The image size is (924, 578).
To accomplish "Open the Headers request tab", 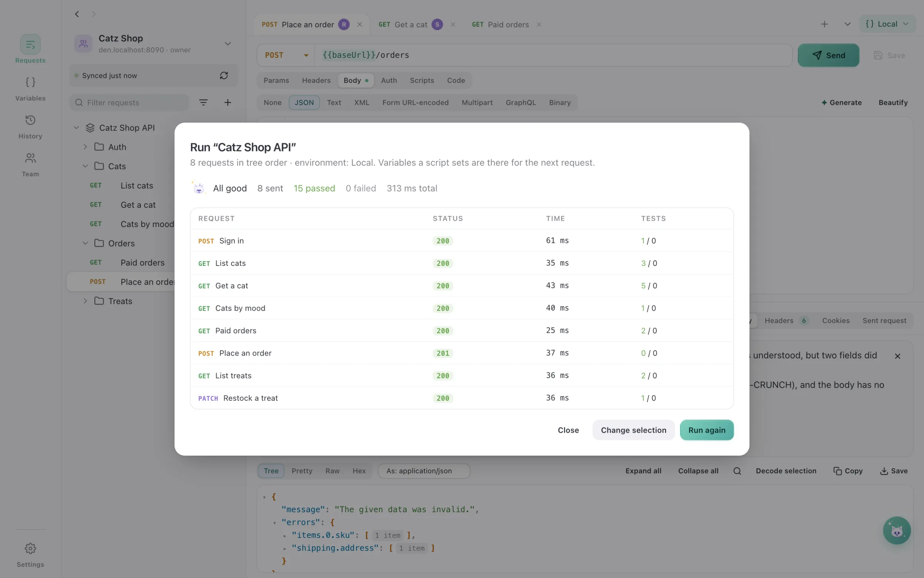I will 316,81.
